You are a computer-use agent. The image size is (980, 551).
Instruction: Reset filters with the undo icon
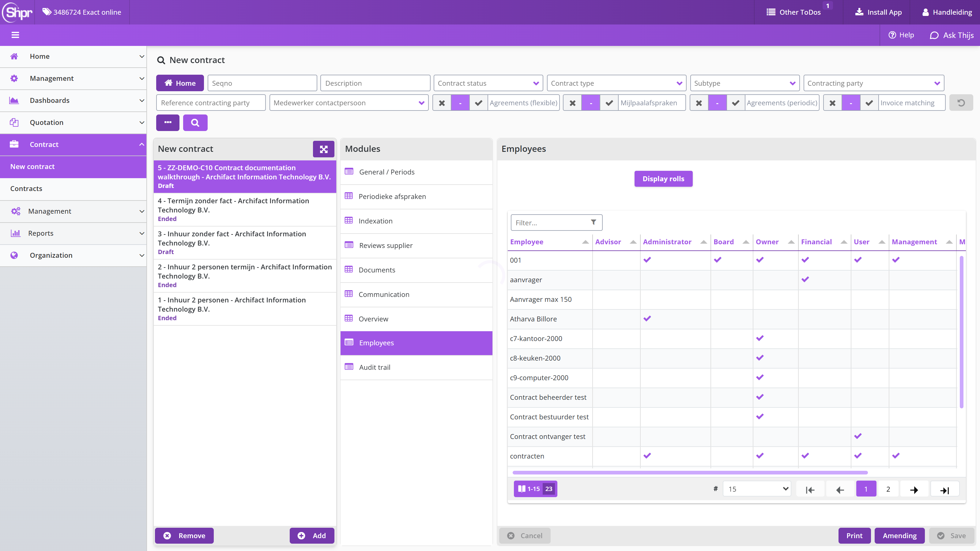point(961,103)
